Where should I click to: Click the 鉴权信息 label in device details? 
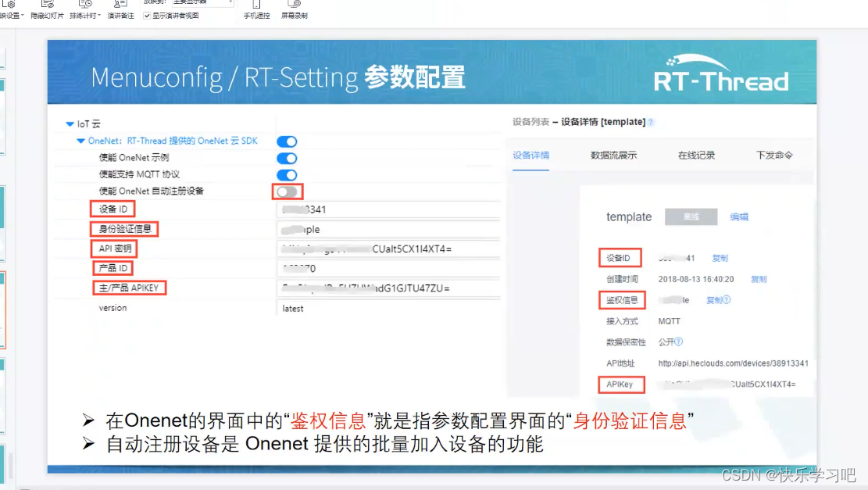click(622, 300)
